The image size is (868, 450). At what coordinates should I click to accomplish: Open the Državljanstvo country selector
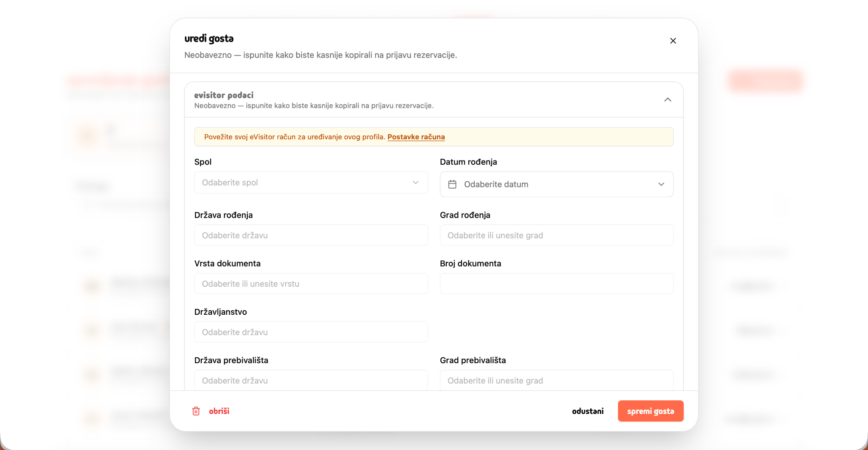[311, 332]
